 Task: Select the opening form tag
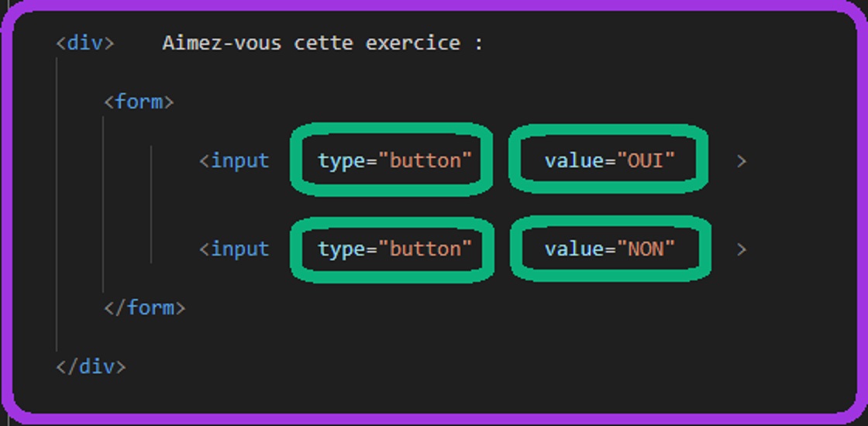pyautogui.click(x=139, y=101)
